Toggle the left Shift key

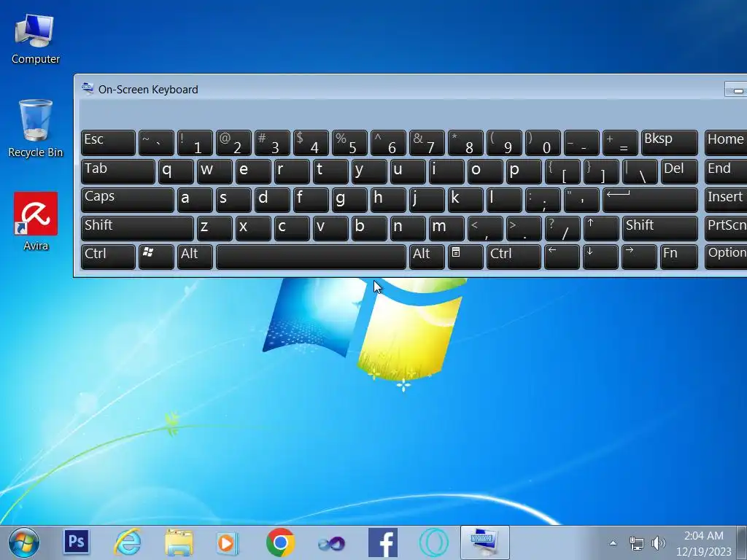click(137, 228)
